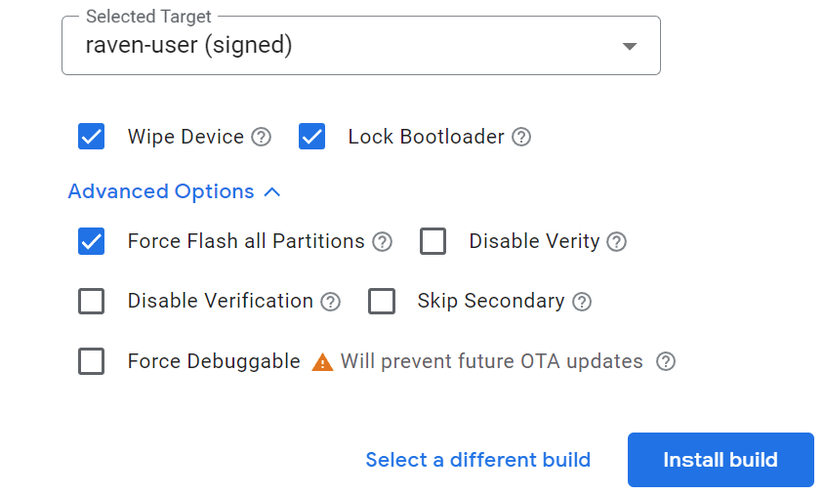The width and height of the screenshot is (825, 496).
Task: Uncheck the Lock Bootloader checkbox
Action: point(312,137)
